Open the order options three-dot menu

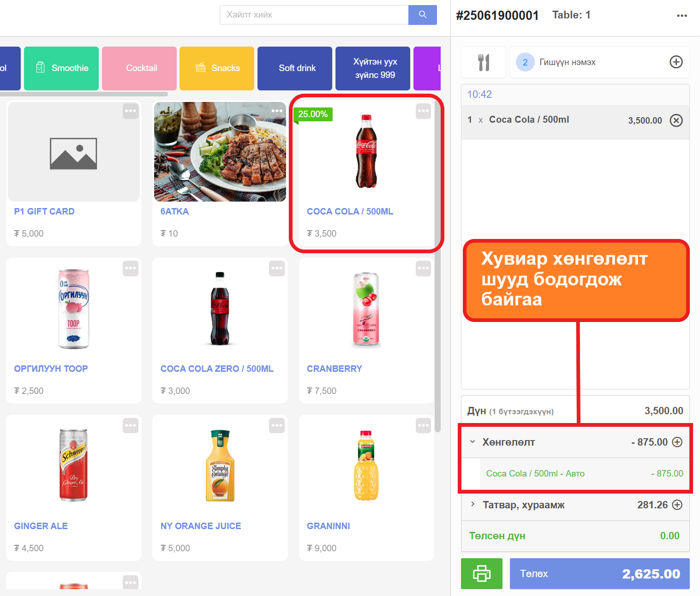coord(682,16)
